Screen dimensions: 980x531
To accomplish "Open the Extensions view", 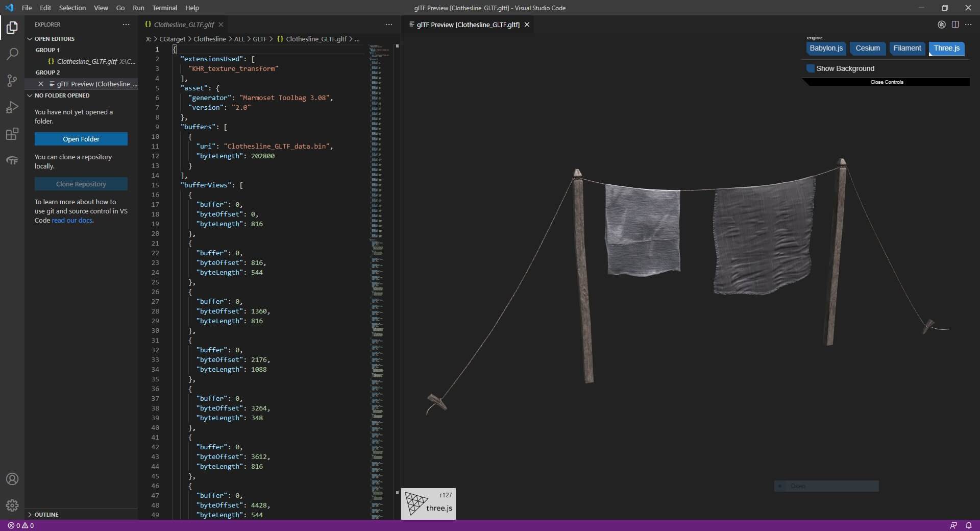I will tap(12, 134).
